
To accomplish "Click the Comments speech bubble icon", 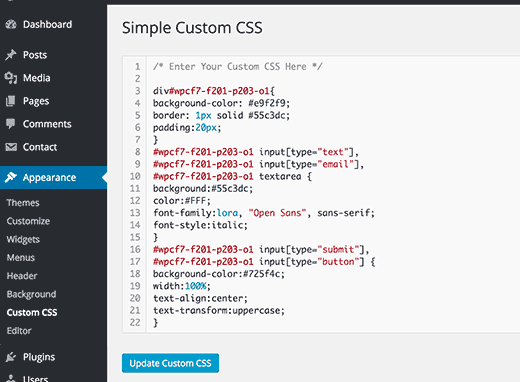I will [x=11, y=124].
